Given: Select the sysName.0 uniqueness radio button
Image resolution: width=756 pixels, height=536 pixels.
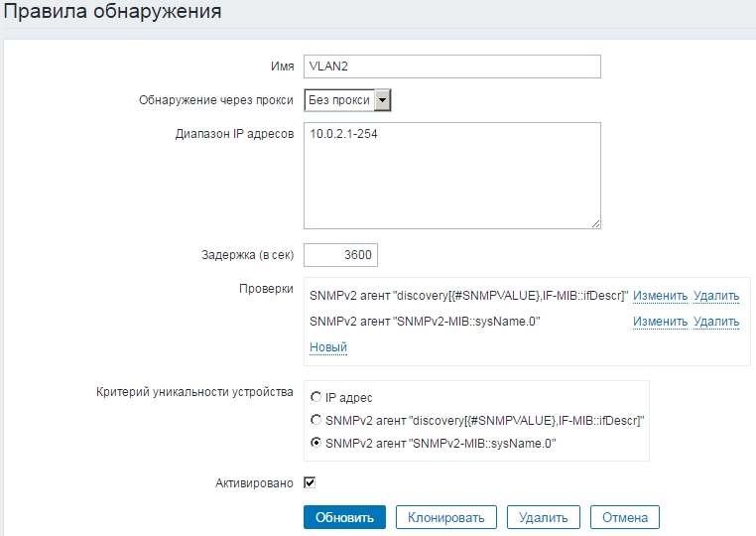Looking at the screenshot, I should 316,444.
